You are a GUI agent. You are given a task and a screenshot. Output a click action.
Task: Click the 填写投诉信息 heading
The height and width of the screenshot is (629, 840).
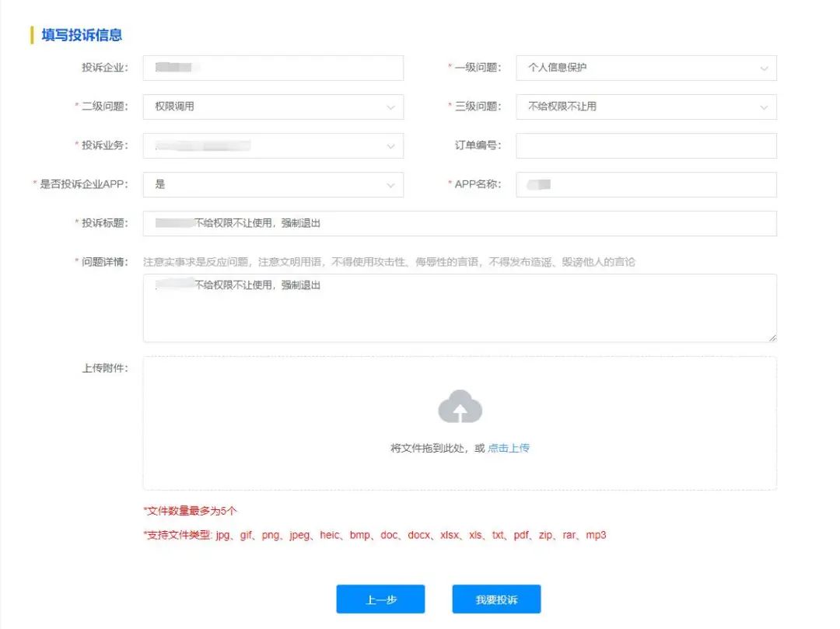tap(82, 35)
